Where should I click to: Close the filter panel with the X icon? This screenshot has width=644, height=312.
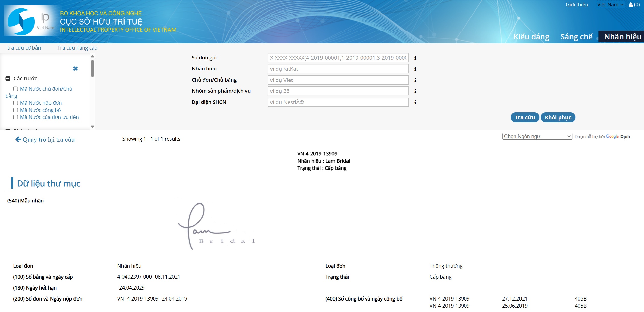pos(75,68)
